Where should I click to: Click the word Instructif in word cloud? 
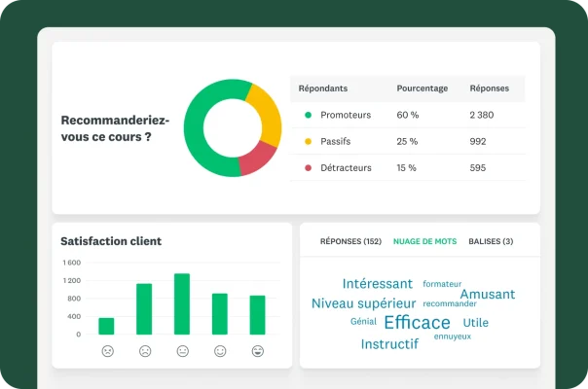389,344
